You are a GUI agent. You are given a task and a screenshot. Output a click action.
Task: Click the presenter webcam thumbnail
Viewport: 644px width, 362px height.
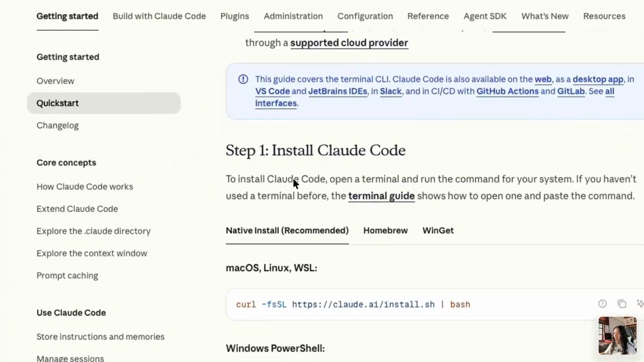(618, 336)
